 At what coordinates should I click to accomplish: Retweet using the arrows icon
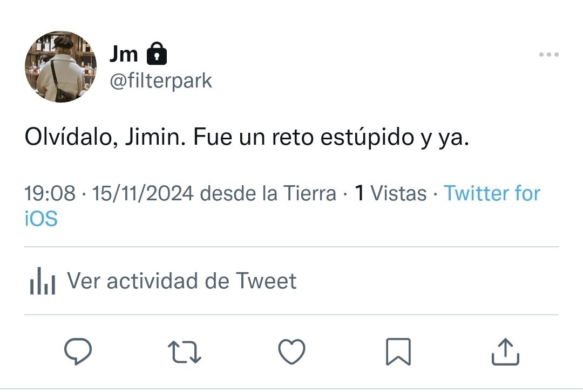coord(185,352)
